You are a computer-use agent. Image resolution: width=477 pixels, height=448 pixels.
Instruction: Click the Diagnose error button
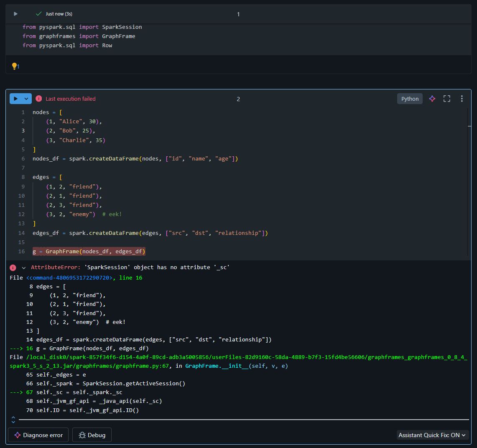coord(38,435)
